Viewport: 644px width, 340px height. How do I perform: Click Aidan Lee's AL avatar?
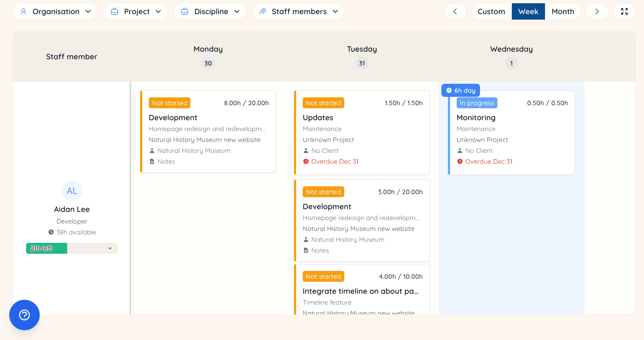pos(72,191)
